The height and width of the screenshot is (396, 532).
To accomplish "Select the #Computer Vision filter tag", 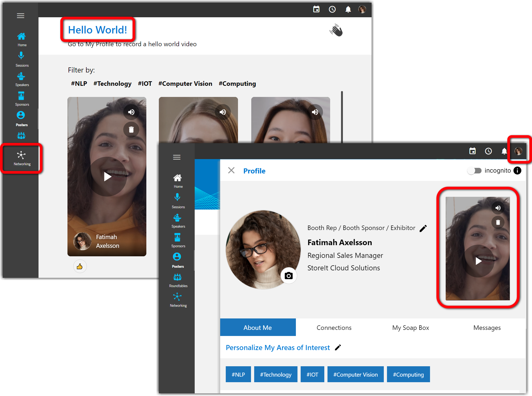I will (186, 83).
